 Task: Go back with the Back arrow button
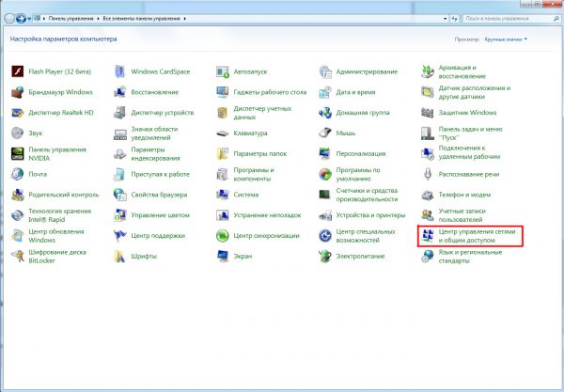pos(9,19)
